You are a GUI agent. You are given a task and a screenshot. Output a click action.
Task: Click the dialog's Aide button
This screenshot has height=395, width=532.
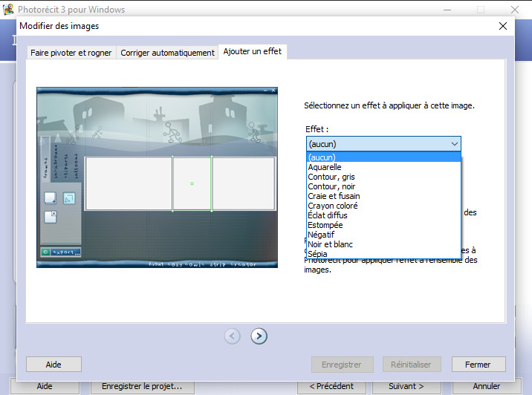coord(53,365)
